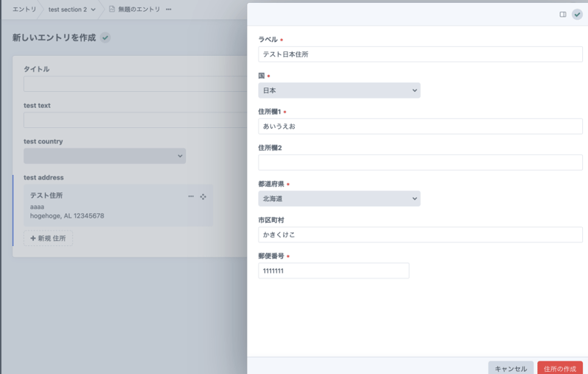Click document icon before 無題のエントリ
Screen dimensions: 588x374
pyautogui.click(x=112, y=10)
